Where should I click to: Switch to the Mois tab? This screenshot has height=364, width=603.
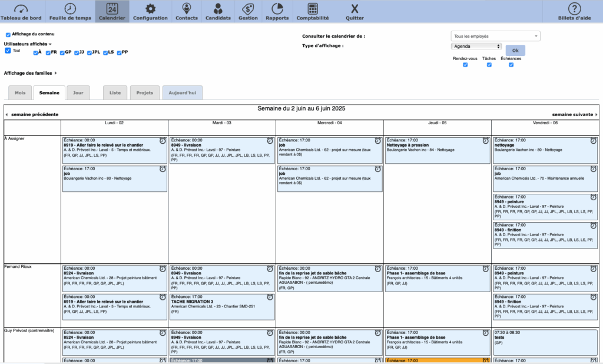[20, 93]
